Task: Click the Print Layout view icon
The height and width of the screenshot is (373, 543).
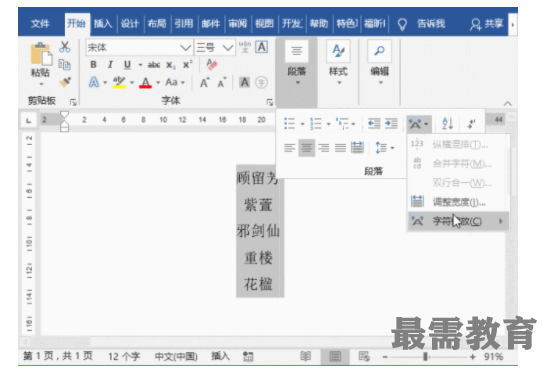Action: click(x=335, y=356)
